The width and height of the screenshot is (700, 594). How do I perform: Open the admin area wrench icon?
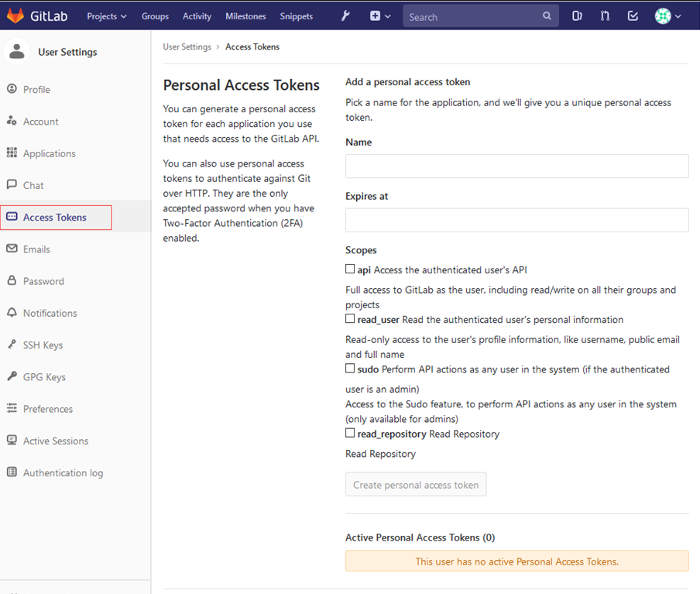(345, 16)
